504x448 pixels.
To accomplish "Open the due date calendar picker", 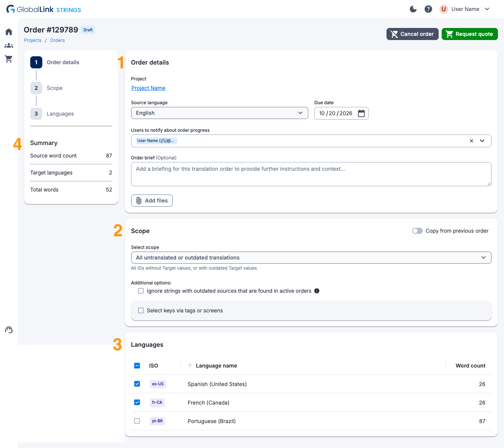I will 361,113.
